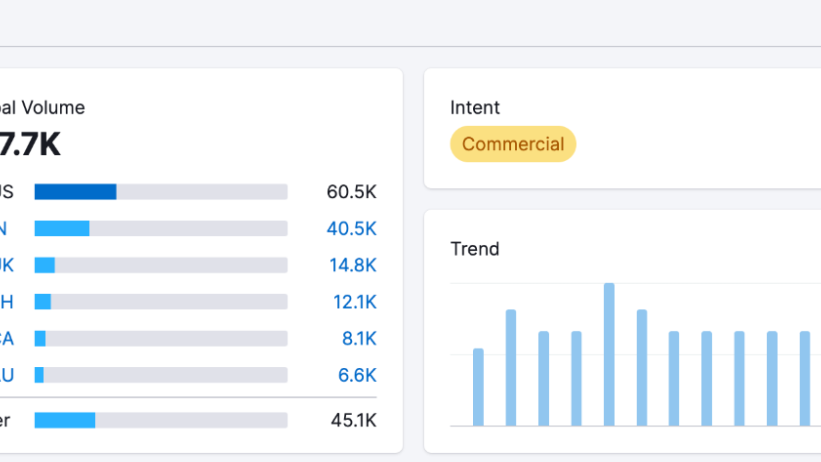821x462 pixels.
Task: Select the 8.1K volume link
Action: pos(358,339)
